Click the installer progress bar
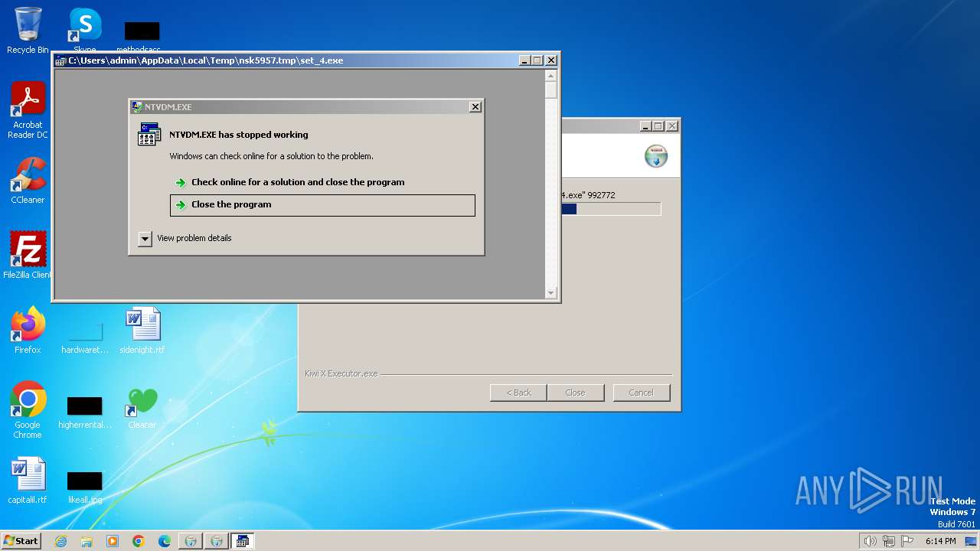Viewport: 980px width, 551px height. click(610, 209)
